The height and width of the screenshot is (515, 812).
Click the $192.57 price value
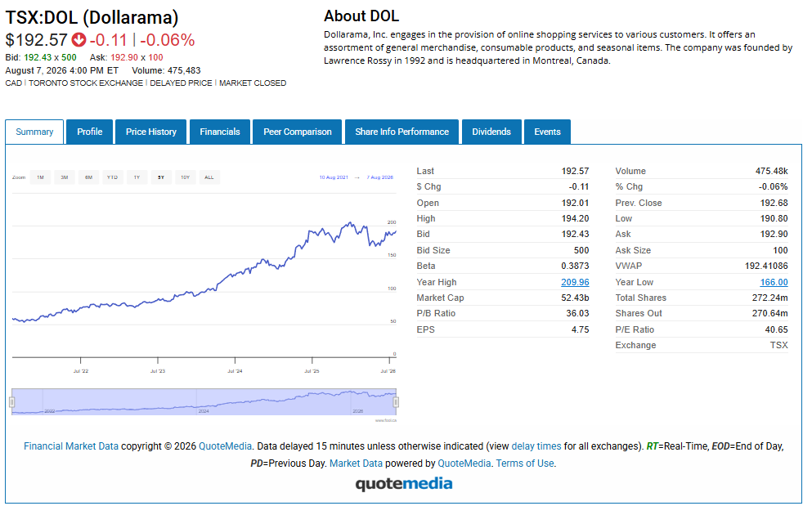click(36, 40)
